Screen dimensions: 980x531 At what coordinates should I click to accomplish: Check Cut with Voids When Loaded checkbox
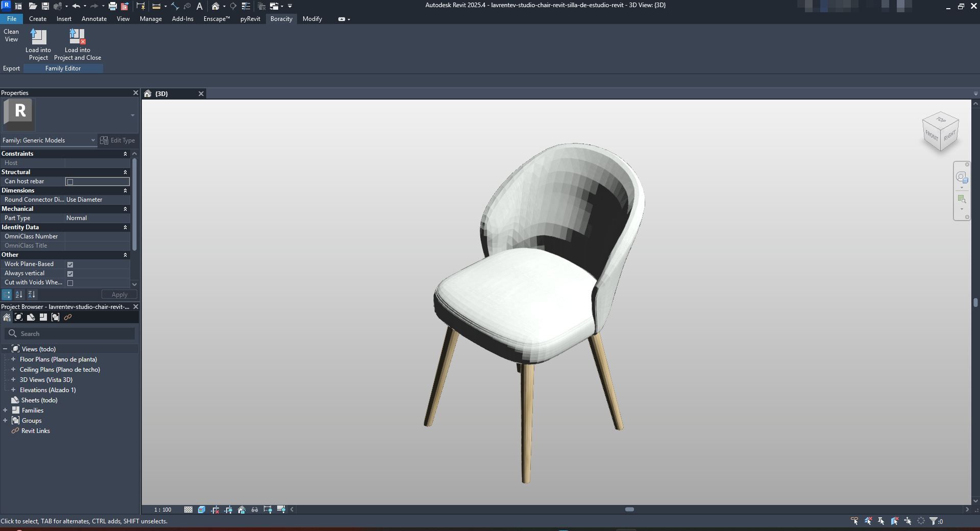pos(70,283)
